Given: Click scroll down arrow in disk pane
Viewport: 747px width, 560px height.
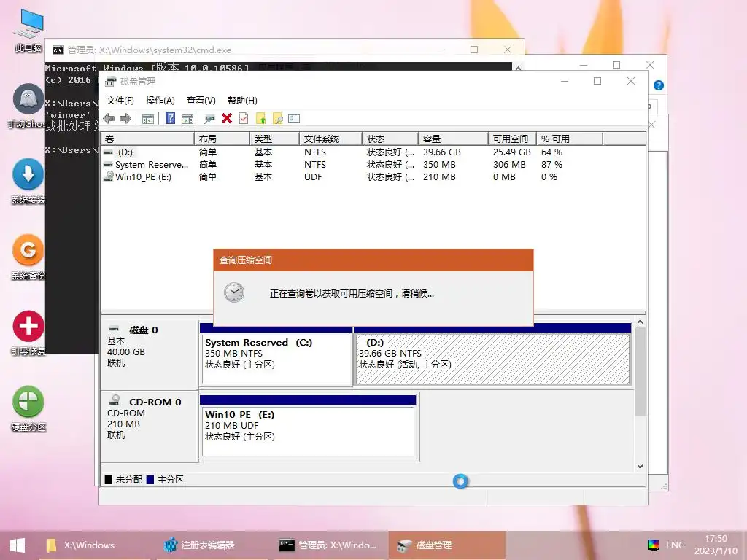Looking at the screenshot, I should (x=640, y=467).
